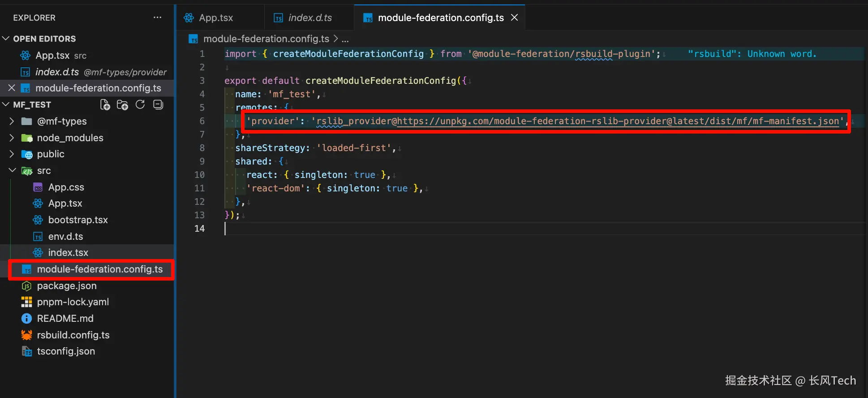The image size is (868, 398).
Task: Click New Folder icon in MF_TEST header
Action: 122,105
